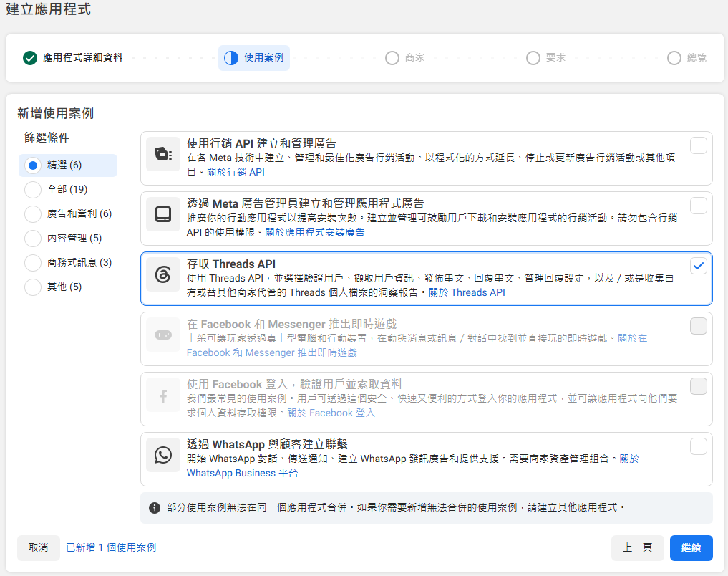The image size is (728, 576).
Task: Uncheck the 存取 Threads API checkbox
Action: tap(698, 266)
